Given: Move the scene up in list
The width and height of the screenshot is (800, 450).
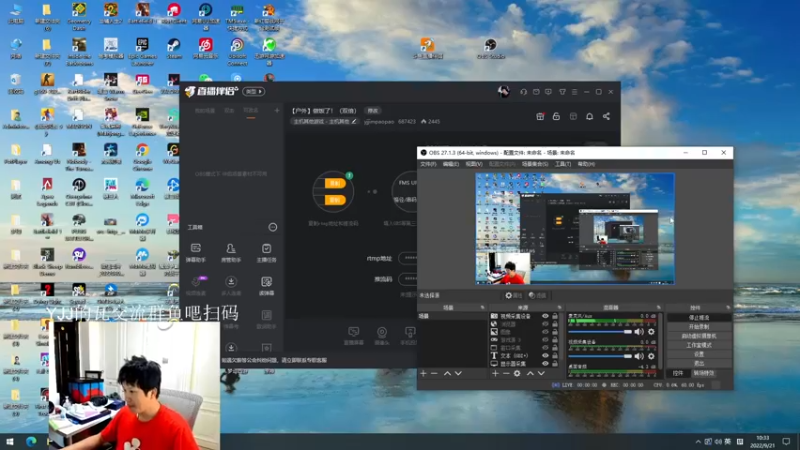Looking at the screenshot, I should (447, 373).
